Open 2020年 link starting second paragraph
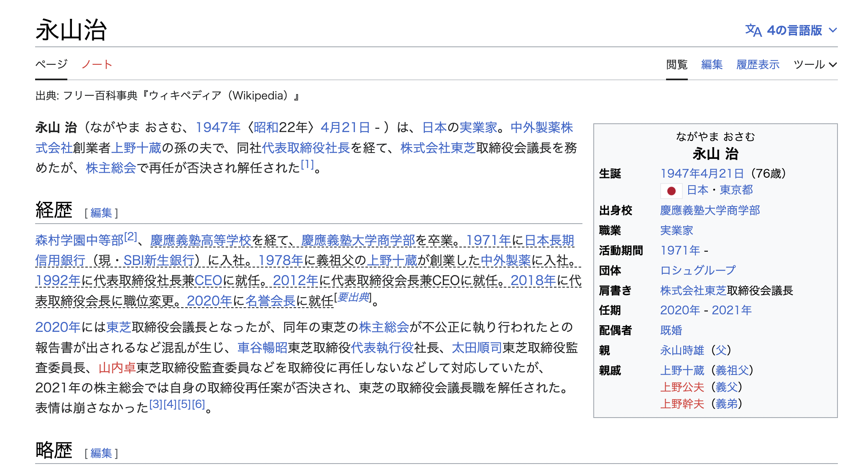This screenshot has width=868, height=469. [x=58, y=327]
